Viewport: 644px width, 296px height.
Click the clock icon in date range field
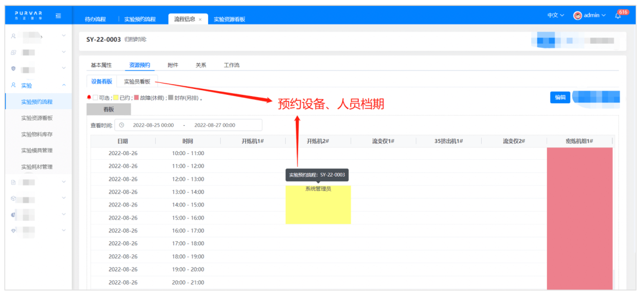tap(122, 125)
